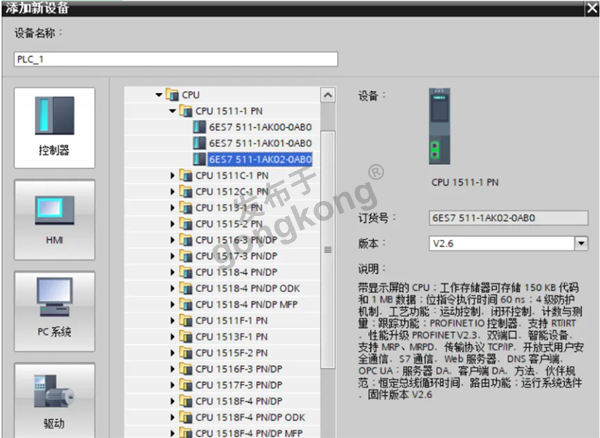The width and height of the screenshot is (600, 438).
Task: Expand the CPU 1513-1 PN node
Action: (x=173, y=208)
